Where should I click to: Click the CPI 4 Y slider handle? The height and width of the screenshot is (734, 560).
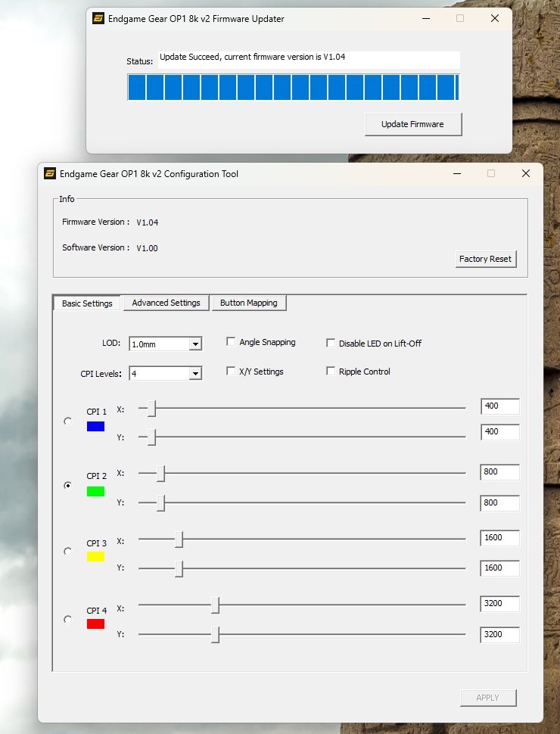(x=216, y=635)
